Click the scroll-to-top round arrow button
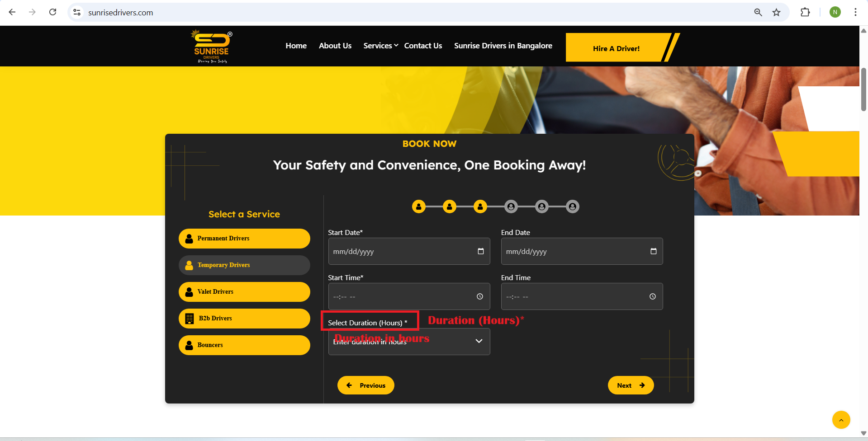Viewport: 868px width, 441px height. tap(841, 420)
